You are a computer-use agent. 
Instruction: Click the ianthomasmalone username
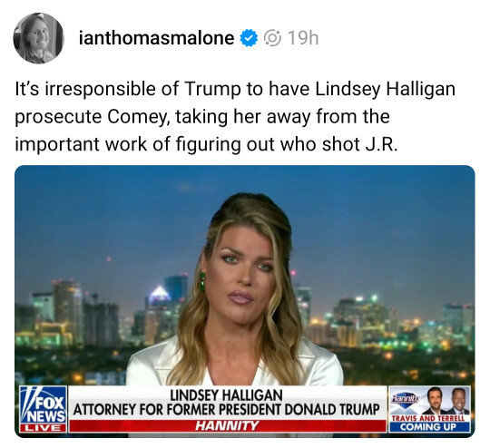pos(157,38)
